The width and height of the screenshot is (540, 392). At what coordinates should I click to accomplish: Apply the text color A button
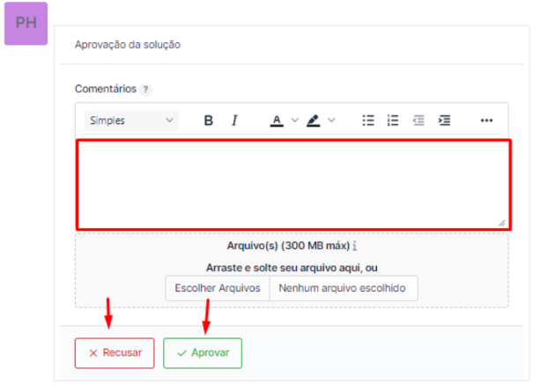pyautogui.click(x=276, y=121)
